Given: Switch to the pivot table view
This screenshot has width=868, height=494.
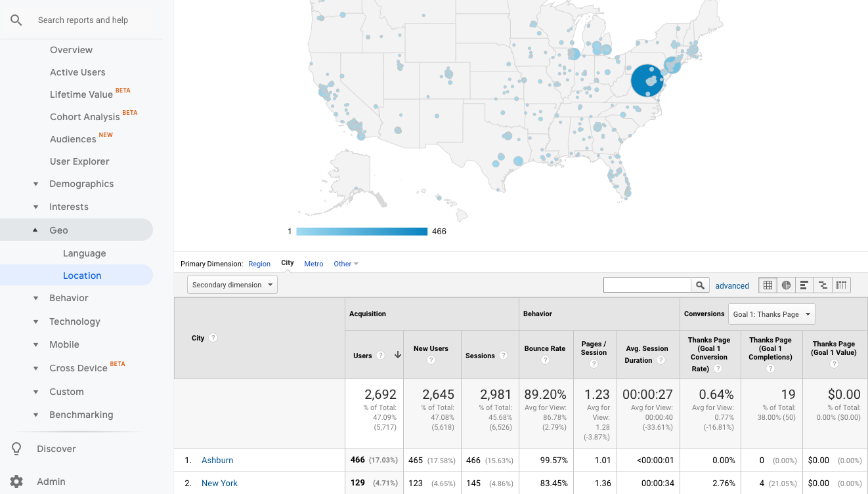Looking at the screenshot, I should (841, 285).
